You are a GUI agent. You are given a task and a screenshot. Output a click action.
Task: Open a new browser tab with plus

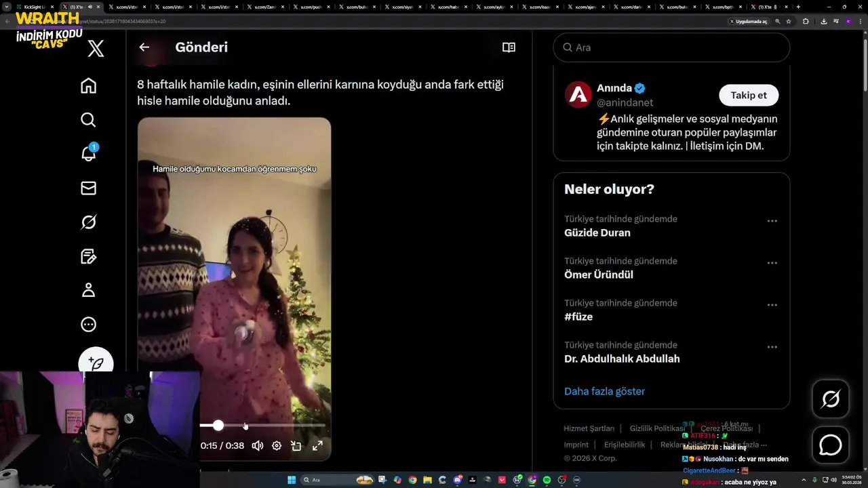[x=798, y=7]
